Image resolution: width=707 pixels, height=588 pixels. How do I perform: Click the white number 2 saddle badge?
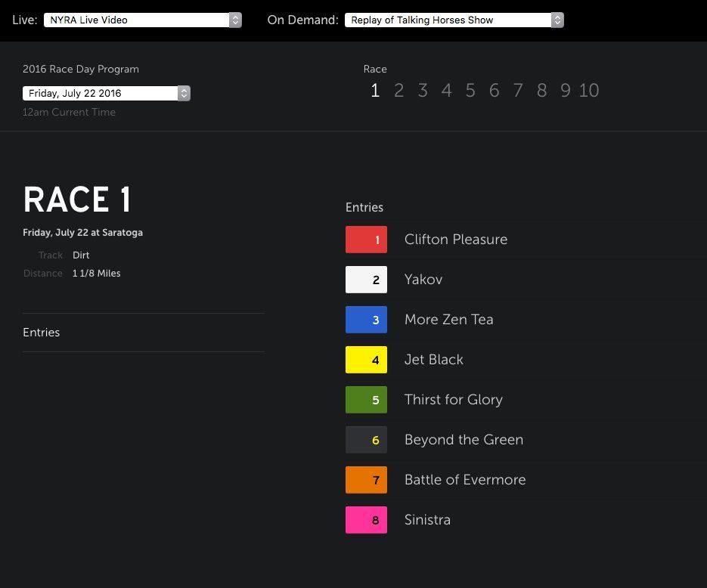366,280
